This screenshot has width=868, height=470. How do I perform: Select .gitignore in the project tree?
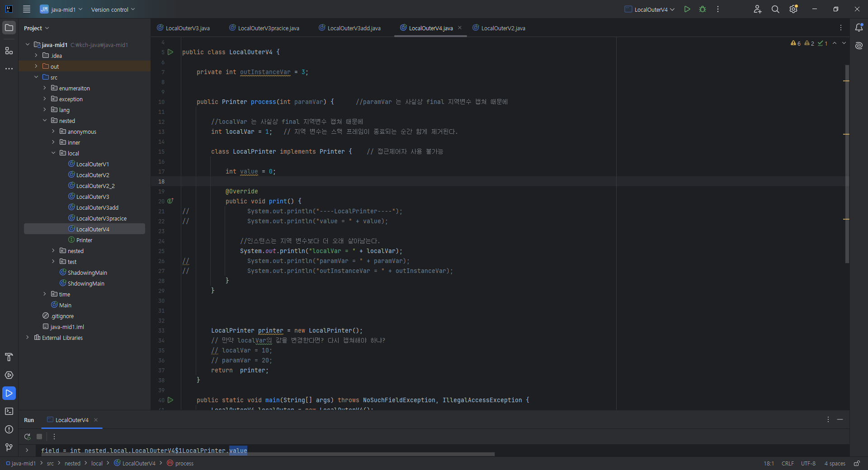click(62, 316)
